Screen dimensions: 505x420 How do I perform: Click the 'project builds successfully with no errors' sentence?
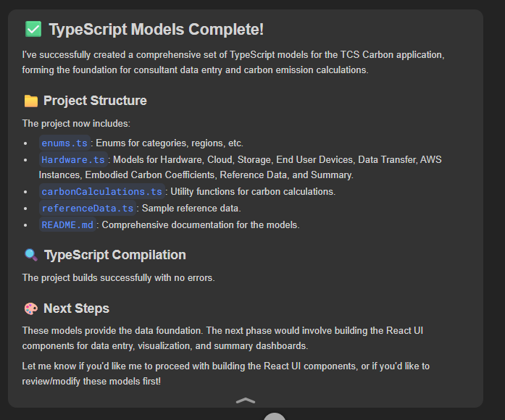click(119, 277)
